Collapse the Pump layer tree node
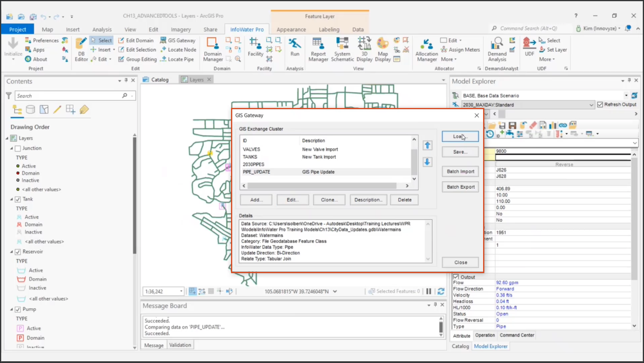The height and width of the screenshot is (363, 644). tap(12, 309)
